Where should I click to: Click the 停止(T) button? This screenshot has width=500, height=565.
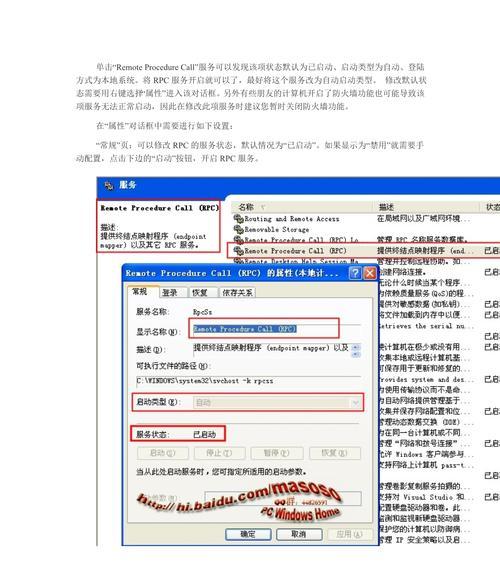tap(219, 453)
